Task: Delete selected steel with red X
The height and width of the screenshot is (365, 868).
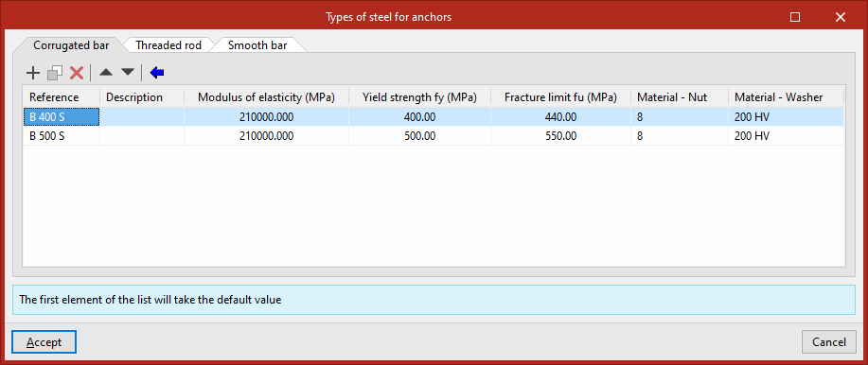Action: pyautogui.click(x=77, y=73)
